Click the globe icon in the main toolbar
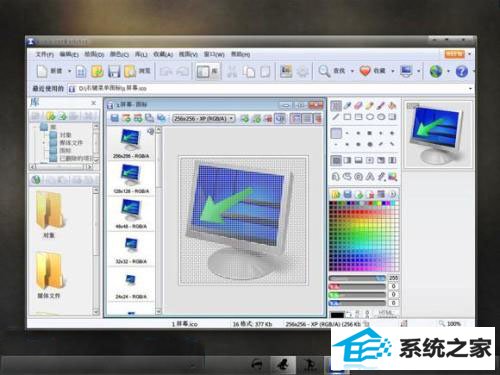 (435, 71)
